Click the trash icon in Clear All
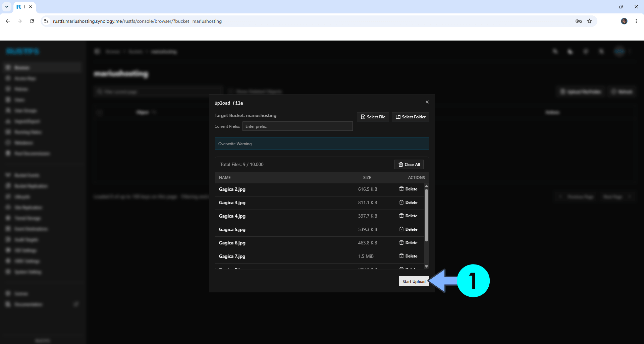This screenshot has width=644, height=344. (400, 164)
